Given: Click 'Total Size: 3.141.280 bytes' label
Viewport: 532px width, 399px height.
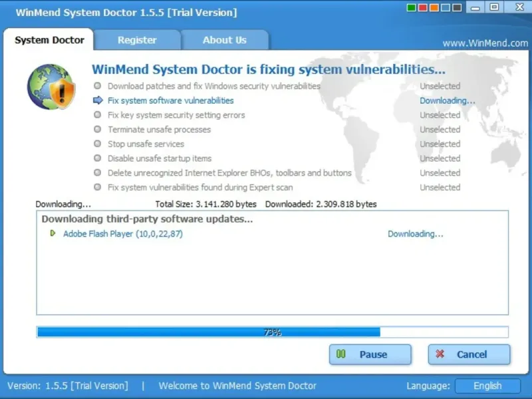Looking at the screenshot, I should (205, 204).
